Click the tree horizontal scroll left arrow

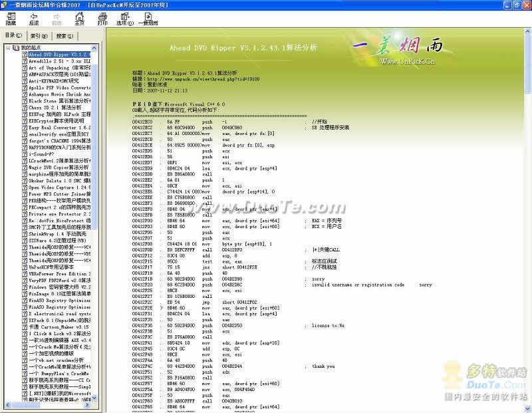[x=8, y=405]
